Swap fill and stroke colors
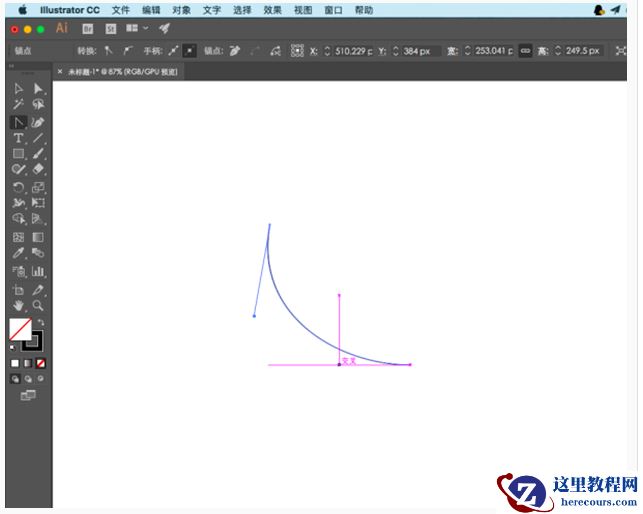 (41, 322)
